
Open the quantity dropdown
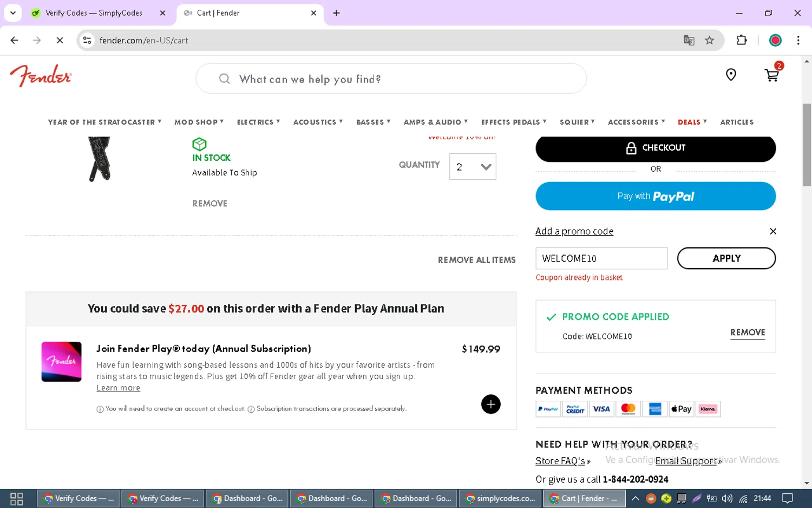point(473,167)
